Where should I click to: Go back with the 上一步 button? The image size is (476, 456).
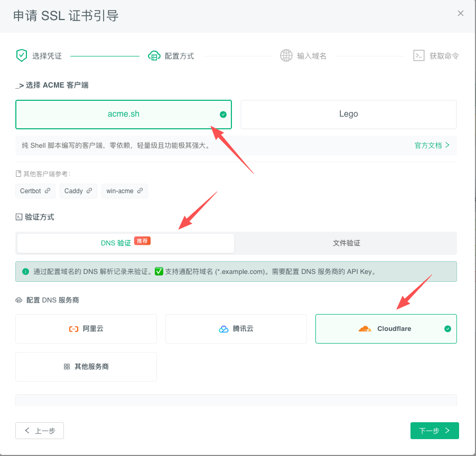click(x=40, y=431)
